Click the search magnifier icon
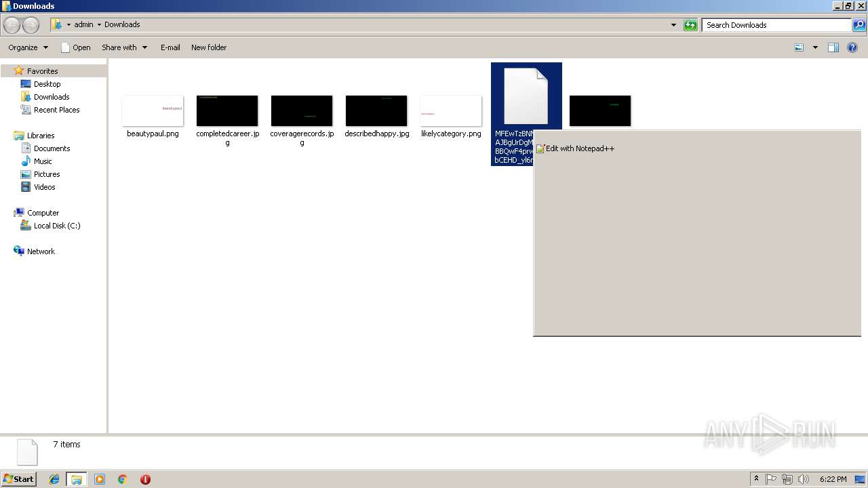 tap(859, 25)
